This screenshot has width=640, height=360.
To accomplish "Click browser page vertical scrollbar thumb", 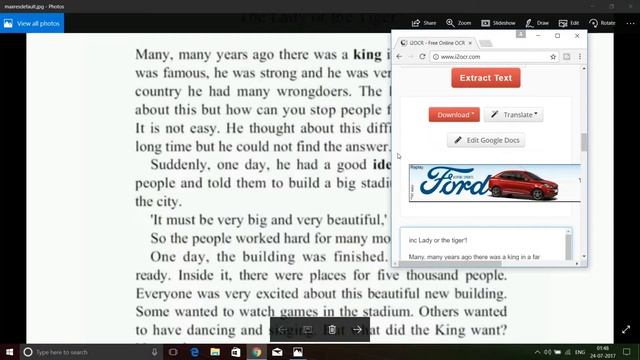I will tap(584, 142).
